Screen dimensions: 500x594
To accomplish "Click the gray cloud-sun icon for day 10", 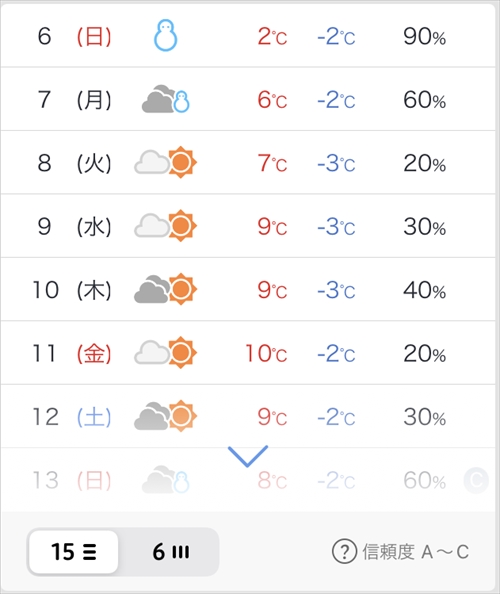I will [166, 289].
